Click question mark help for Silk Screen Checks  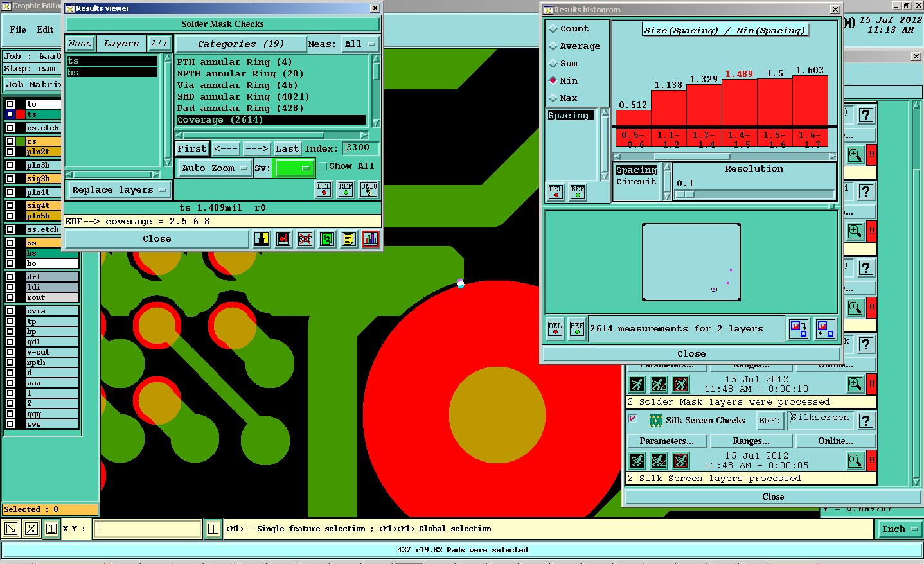pos(866,421)
